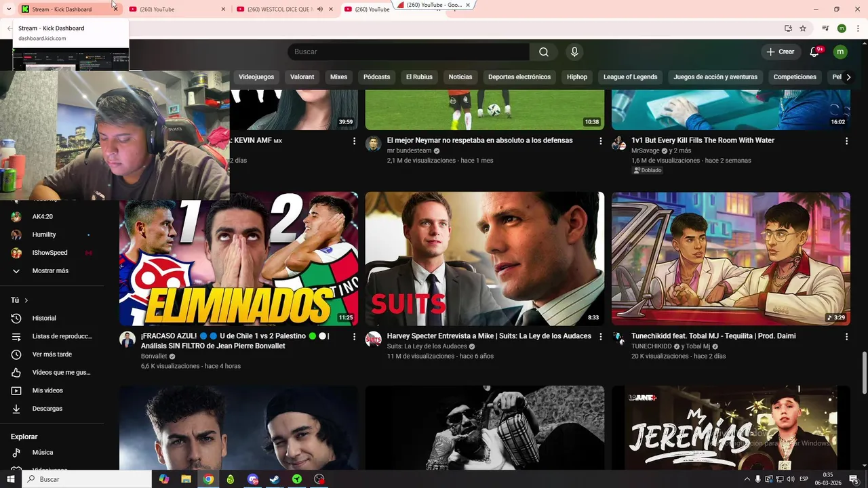The height and width of the screenshot is (488, 868).
Task: Select the Valorant chip
Action: [x=302, y=77]
